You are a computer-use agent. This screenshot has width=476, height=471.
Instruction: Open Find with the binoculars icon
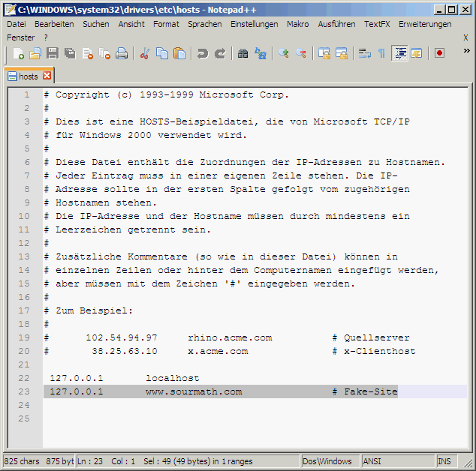(243, 54)
